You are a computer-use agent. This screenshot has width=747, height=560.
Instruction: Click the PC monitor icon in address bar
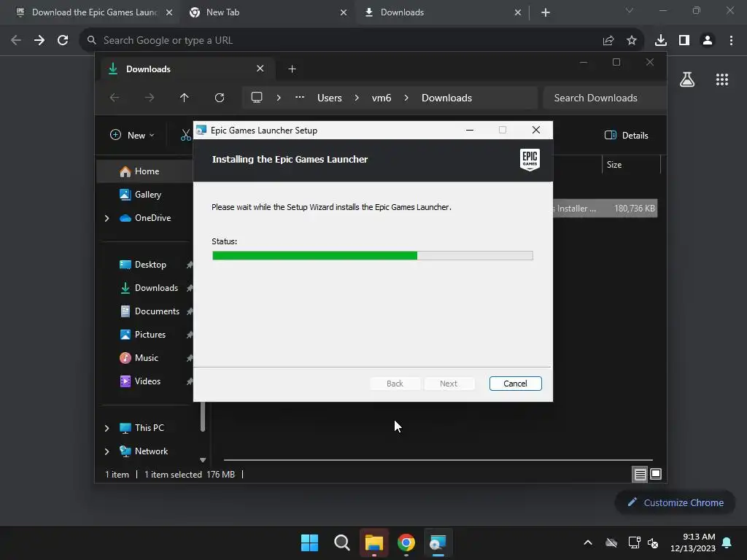[257, 98]
